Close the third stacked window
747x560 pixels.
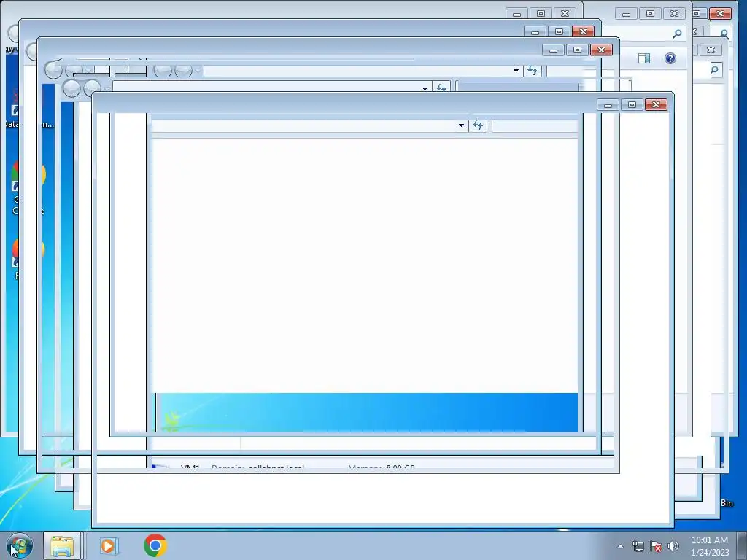pyautogui.click(x=583, y=32)
